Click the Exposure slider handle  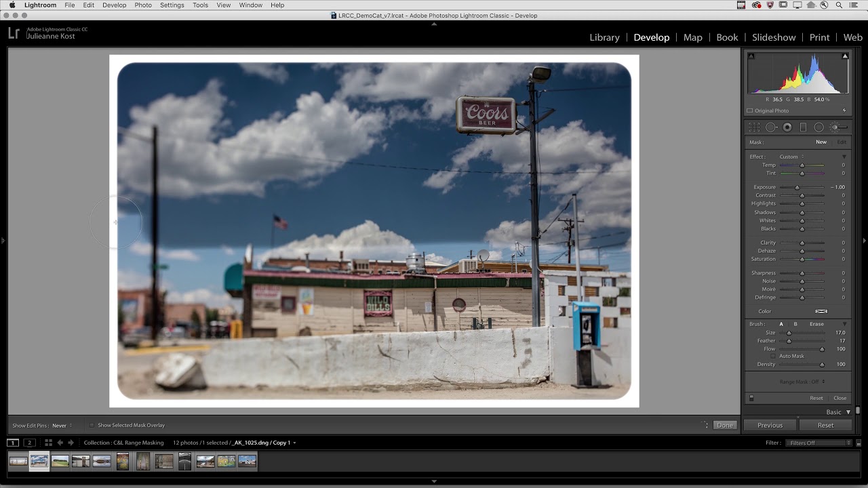[797, 187]
